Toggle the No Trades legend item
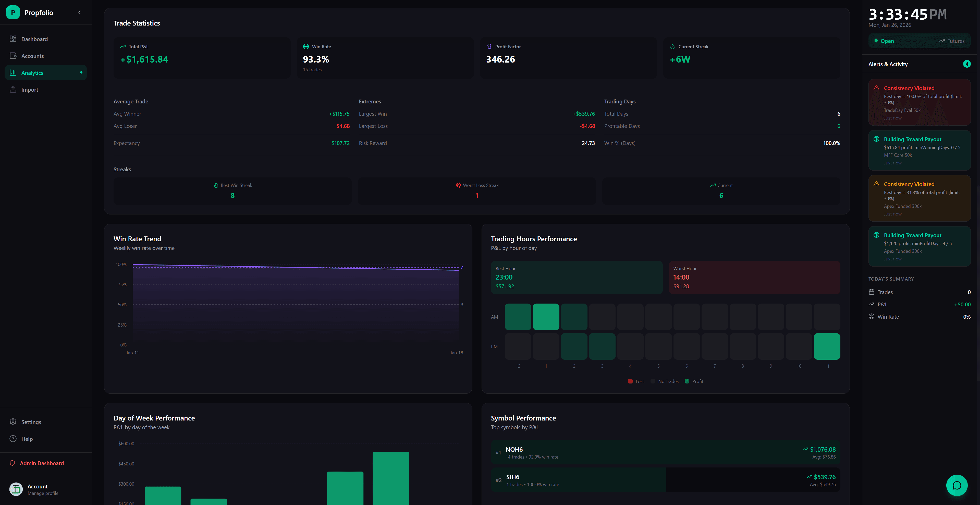The image size is (980, 505). click(665, 381)
